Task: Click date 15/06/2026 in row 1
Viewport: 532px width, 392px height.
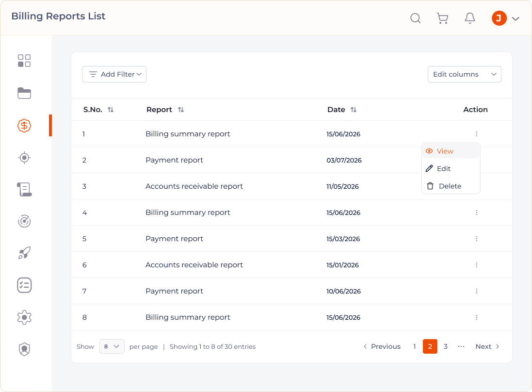Action: [x=343, y=134]
